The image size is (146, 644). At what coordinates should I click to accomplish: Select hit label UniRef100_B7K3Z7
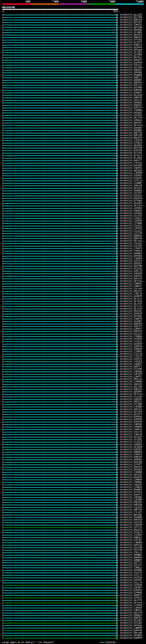click(x=131, y=65)
